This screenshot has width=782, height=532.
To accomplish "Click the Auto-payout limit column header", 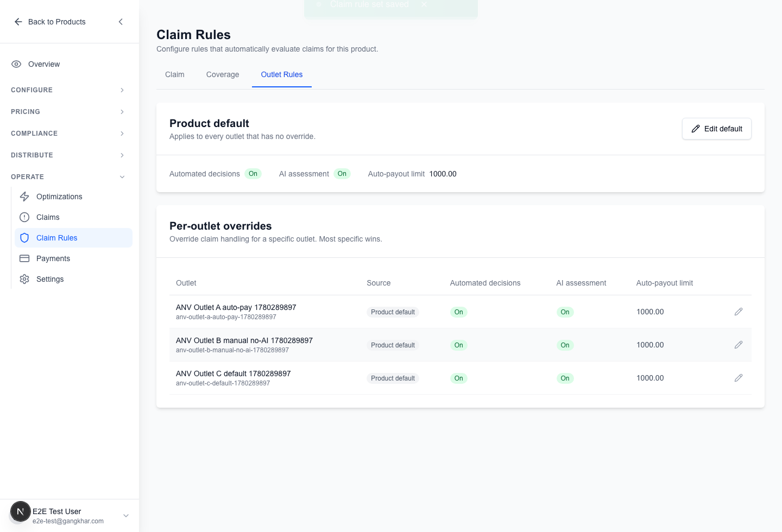I will [x=665, y=283].
